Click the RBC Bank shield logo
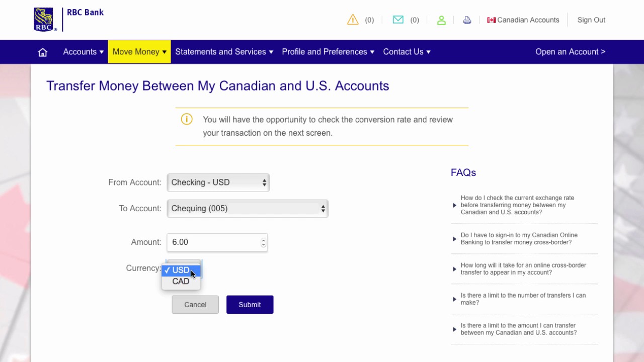 [x=44, y=20]
